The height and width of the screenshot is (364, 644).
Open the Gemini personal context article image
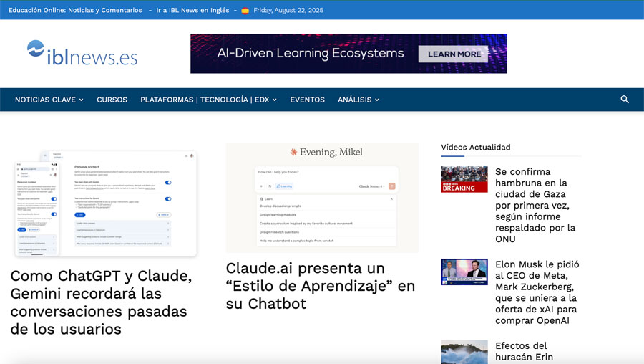click(106, 203)
